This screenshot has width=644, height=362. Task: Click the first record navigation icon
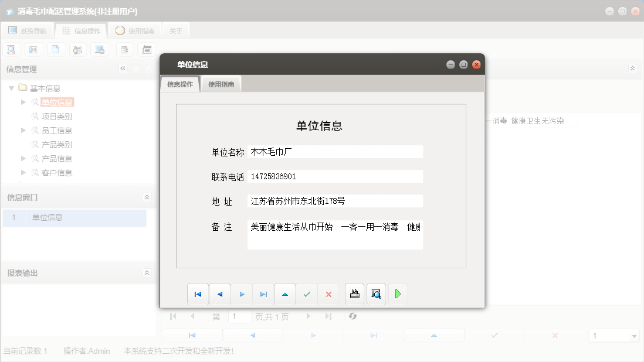click(198, 293)
